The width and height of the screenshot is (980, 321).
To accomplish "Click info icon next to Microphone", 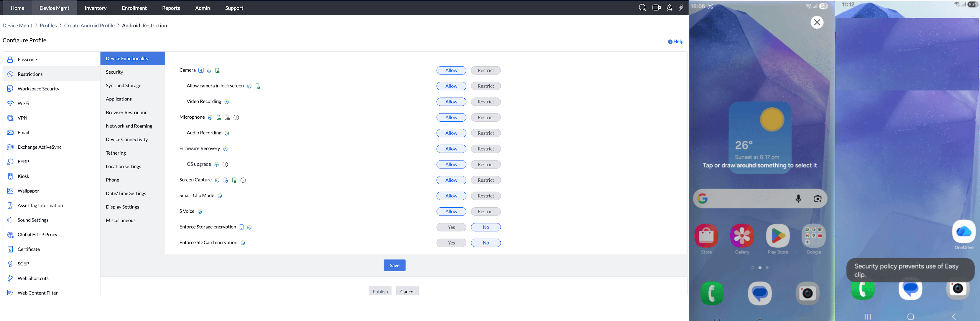I will tap(236, 118).
